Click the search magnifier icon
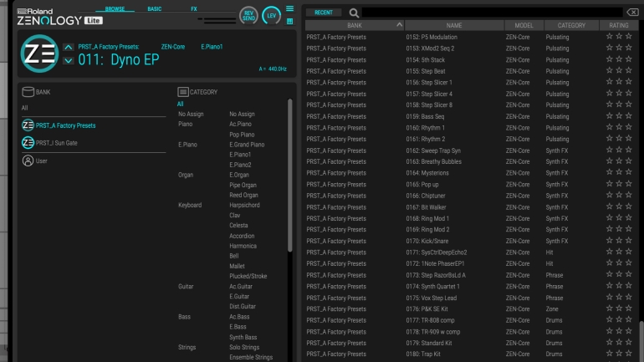 coord(354,13)
